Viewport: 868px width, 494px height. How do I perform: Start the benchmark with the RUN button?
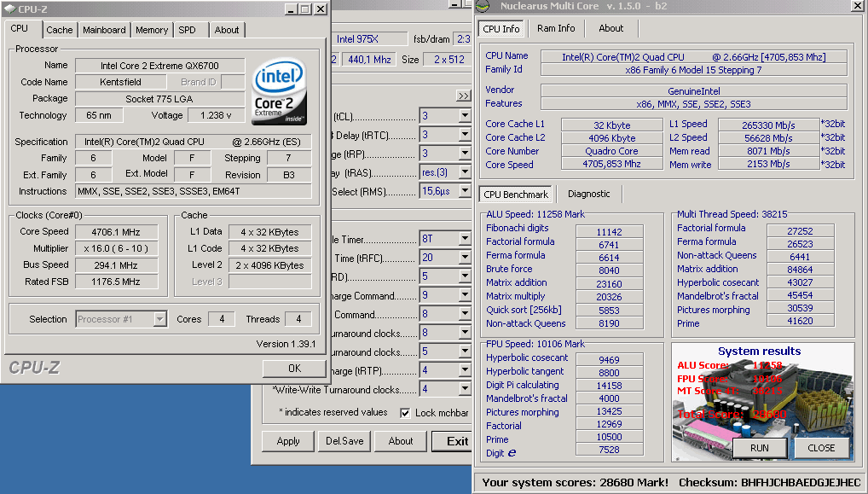click(760, 448)
